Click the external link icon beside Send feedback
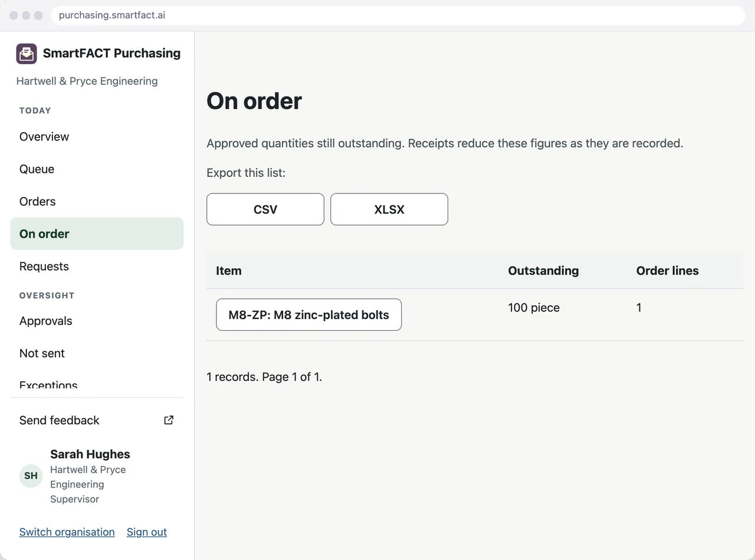Image resolution: width=755 pixels, height=560 pixels. tap(169, 420)
